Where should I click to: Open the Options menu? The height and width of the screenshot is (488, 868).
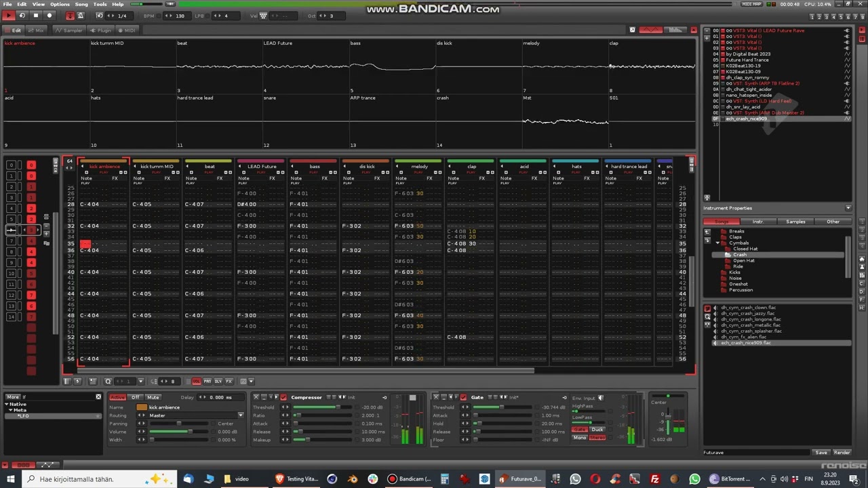[x=60, y=4]
